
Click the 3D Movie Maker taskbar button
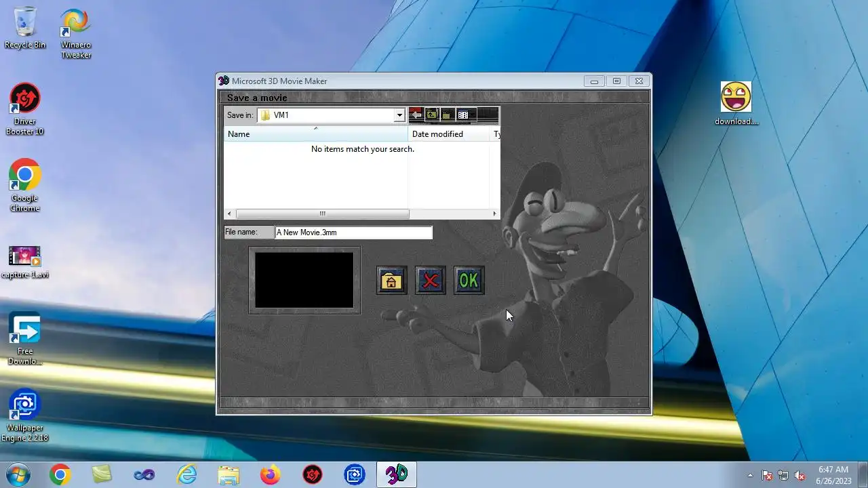397,474
